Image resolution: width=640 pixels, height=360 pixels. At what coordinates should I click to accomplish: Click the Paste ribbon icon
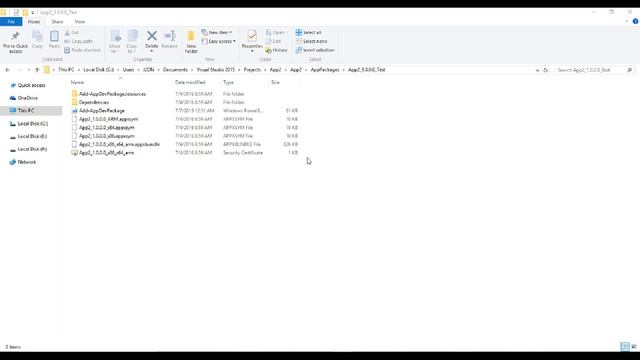(x=54, y=40)
